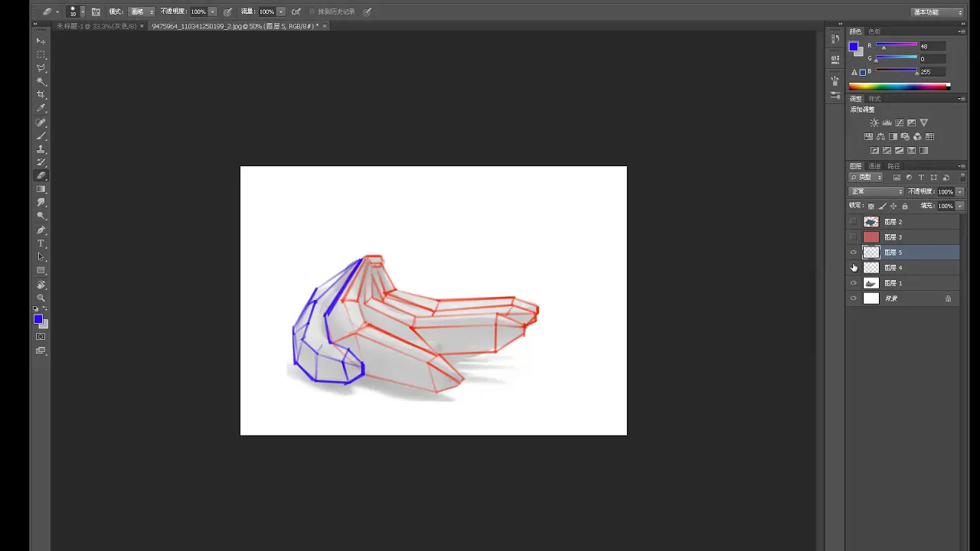Select the Path Selection tool
The width and height of the screenshot is (980, 551).
coord(41,257)
